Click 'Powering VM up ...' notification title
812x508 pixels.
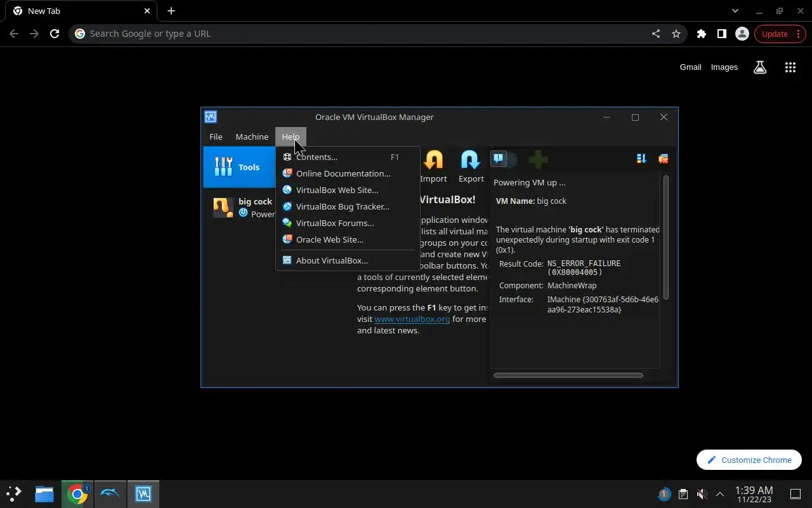coord(529,182)
